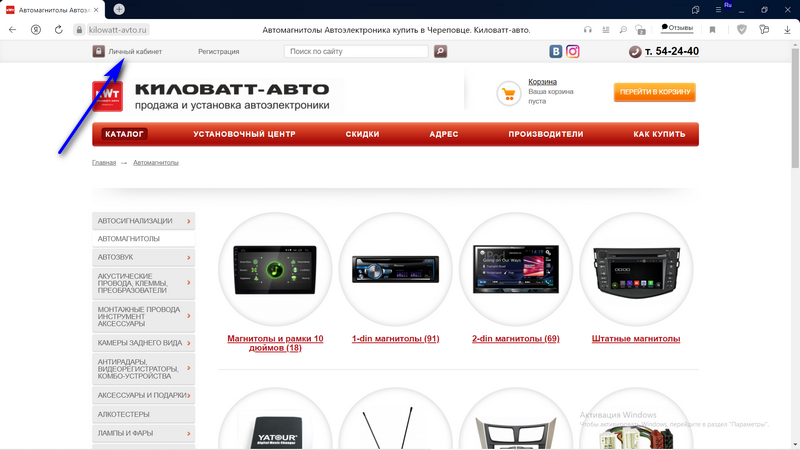Select Автомагнитолы in the left category list

pos(143,239)
